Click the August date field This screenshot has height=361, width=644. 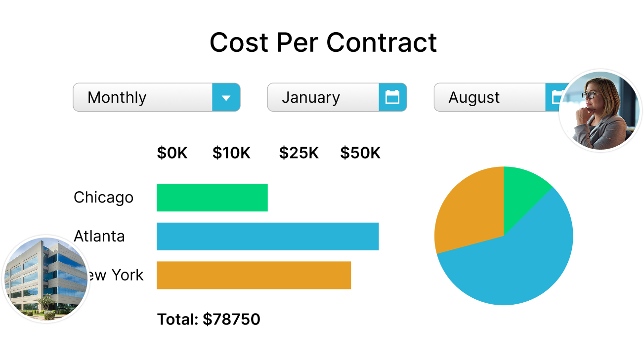489,97
